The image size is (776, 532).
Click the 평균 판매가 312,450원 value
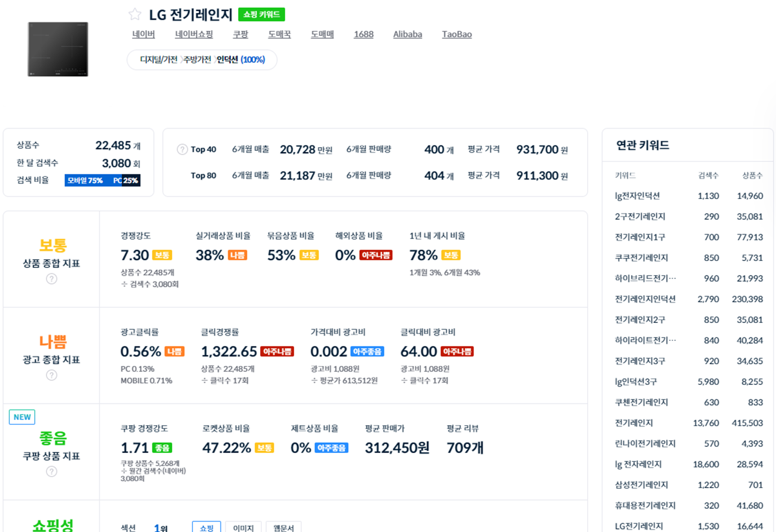click(397, 448)
